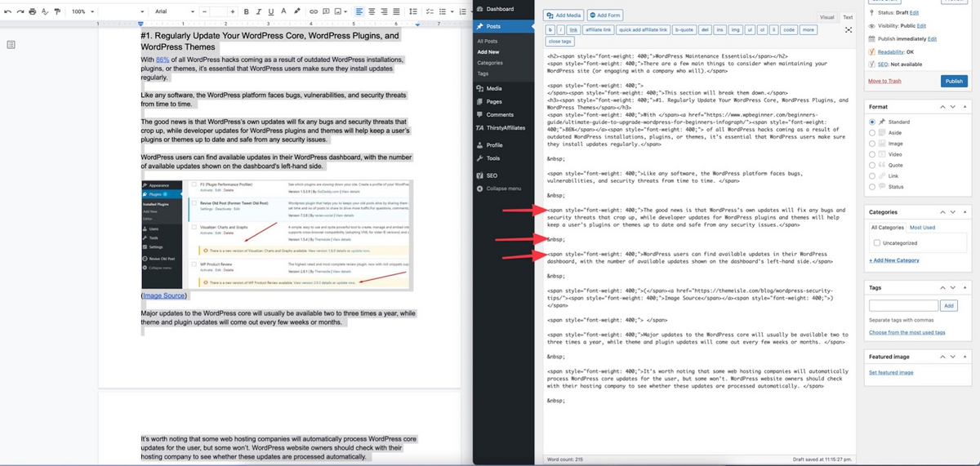Image resolution: width=980 pixels, height=466 pixels.
Task: Collapse the Format panel with triangle toggle
Action: [x=965, y=107]
